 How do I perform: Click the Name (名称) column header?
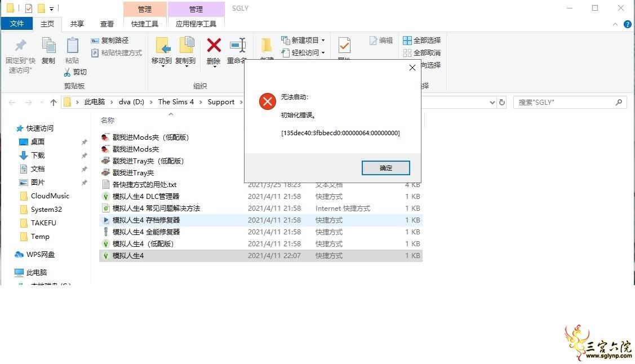point(108,120)
